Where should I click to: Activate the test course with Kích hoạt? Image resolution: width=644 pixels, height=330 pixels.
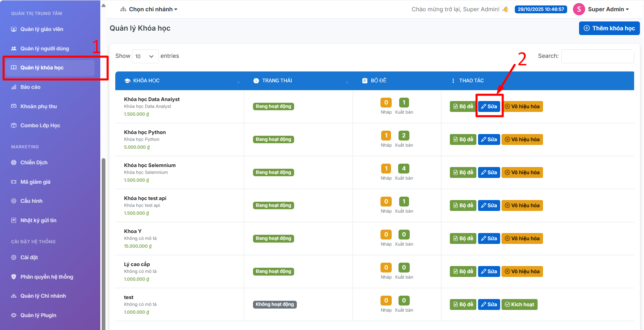[519, 304]
